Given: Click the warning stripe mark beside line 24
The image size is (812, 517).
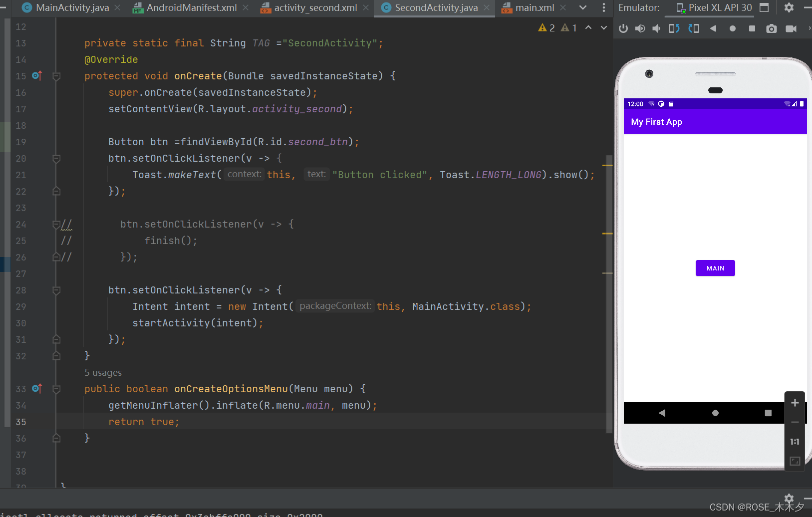Looking at the screenshot, I should [607, 233].
